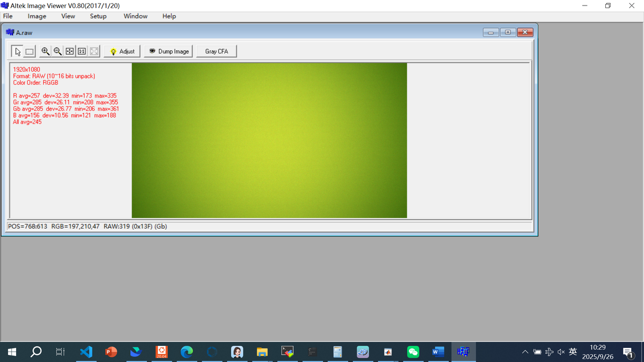The width and height of the screenshot is (644, 362).
Task: Expand the Window menu
Action: click(135, 16)
